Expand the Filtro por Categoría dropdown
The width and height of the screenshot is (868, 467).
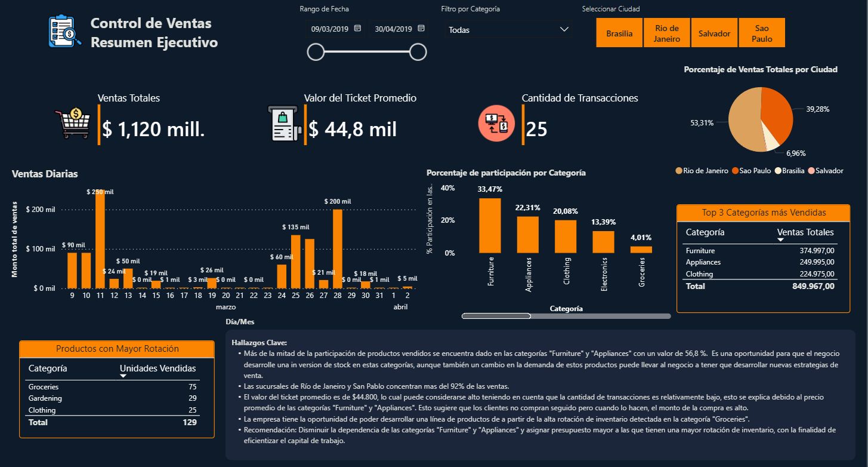(x=564, y=29)
